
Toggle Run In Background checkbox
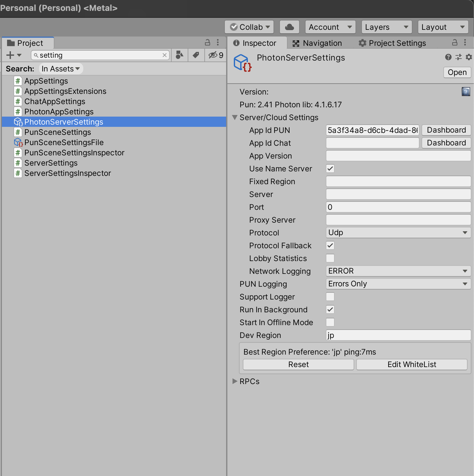click(x=330, y=309)
